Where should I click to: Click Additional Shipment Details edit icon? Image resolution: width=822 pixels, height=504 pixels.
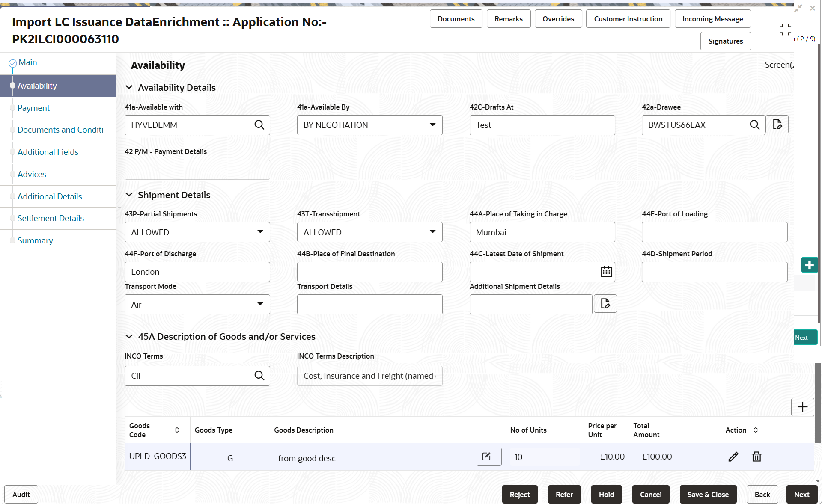(x=605, y=304)
